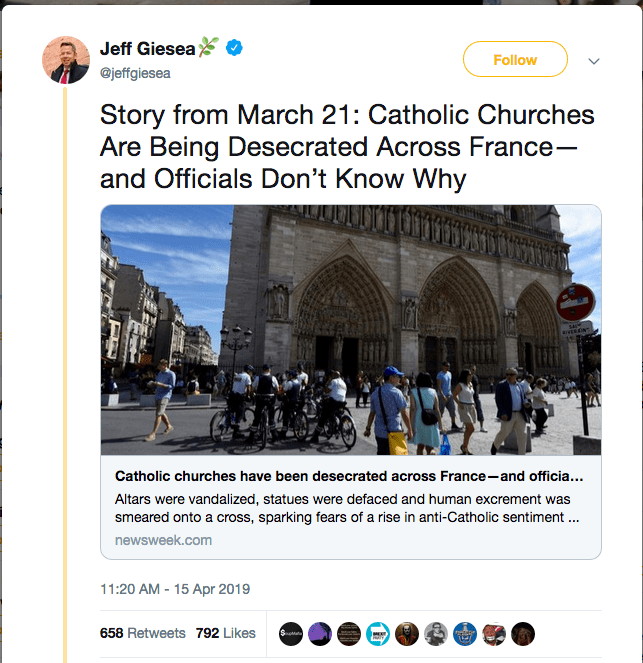Click the blue verified badge
Image resolution: width=643 pixels, height=663 pixels.
click(x=233, y=48)
